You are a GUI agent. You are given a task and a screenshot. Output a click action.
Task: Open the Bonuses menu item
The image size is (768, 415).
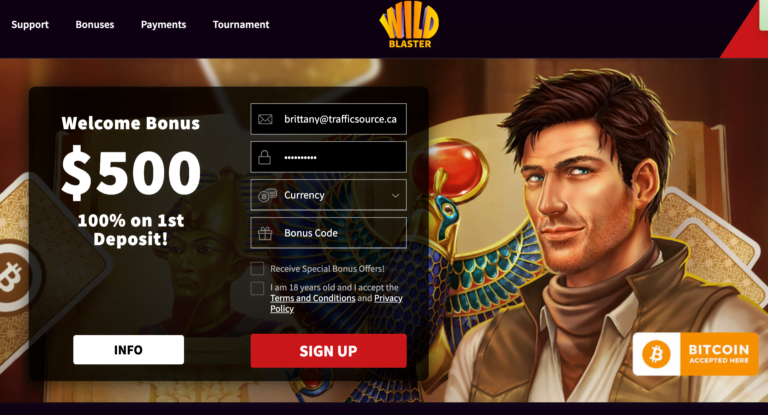(x=95, y=24)
